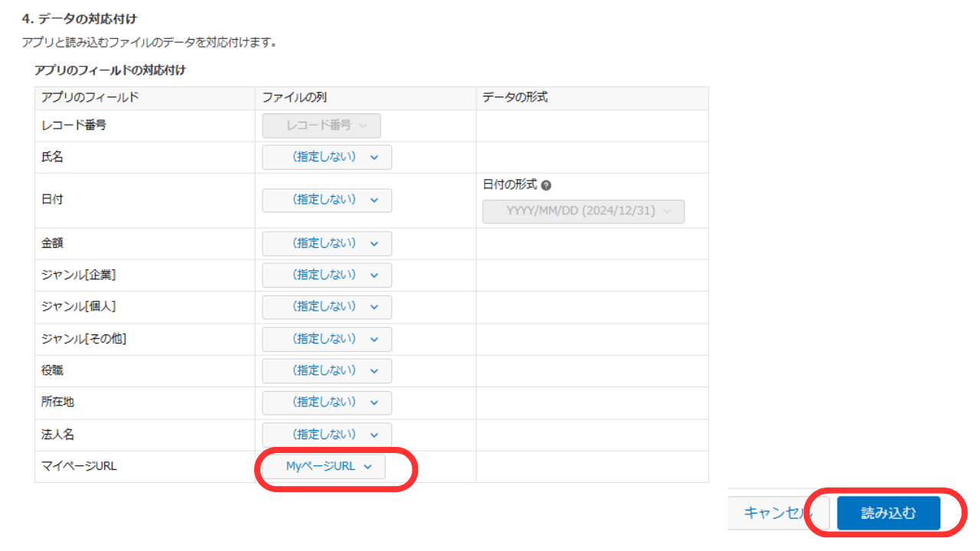Screen dimensions: 980x551
Task: Open the ジャンル[個人] column dropdown
Action: [327, 307]
